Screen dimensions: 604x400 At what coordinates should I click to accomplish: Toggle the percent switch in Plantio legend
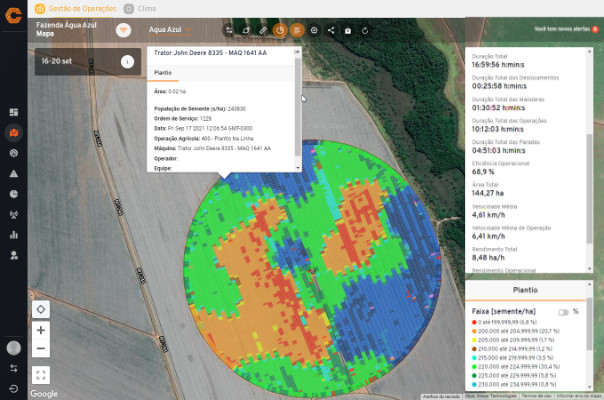point(563,312)
